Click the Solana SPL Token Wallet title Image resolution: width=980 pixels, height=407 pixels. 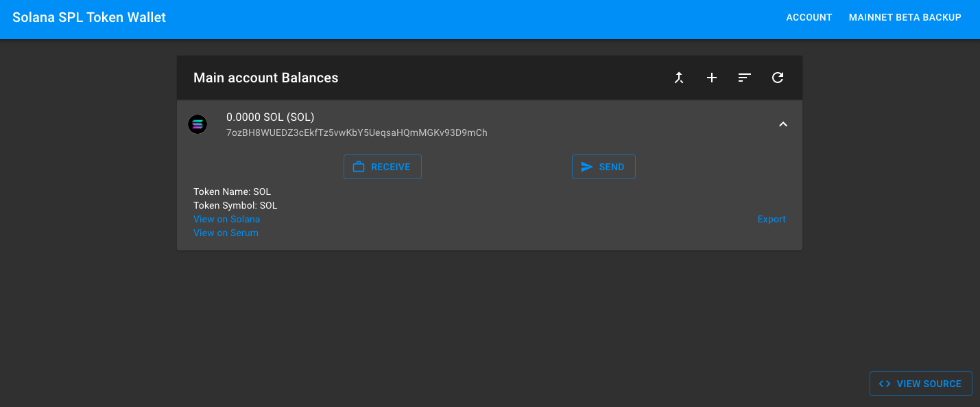coord(89,17)
